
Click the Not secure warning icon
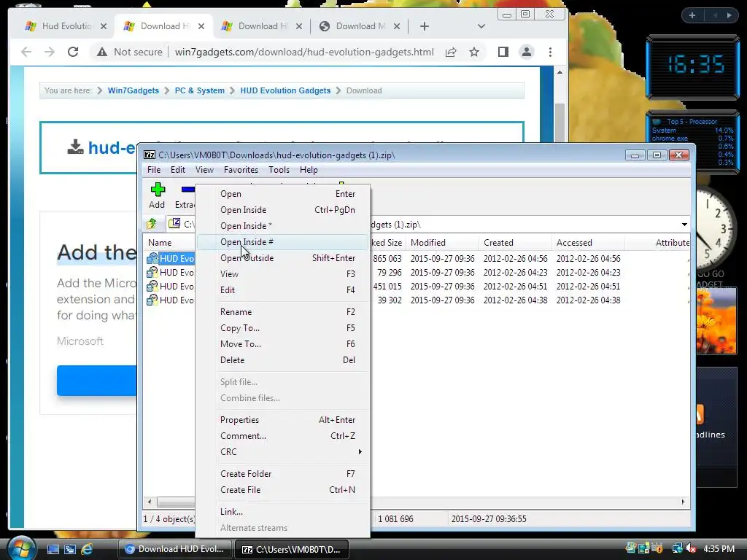point(101,52)
